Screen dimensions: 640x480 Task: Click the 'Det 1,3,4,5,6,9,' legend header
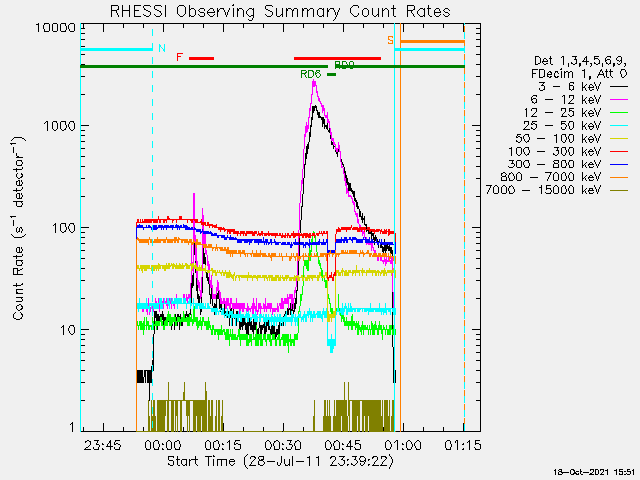(580, 61)
